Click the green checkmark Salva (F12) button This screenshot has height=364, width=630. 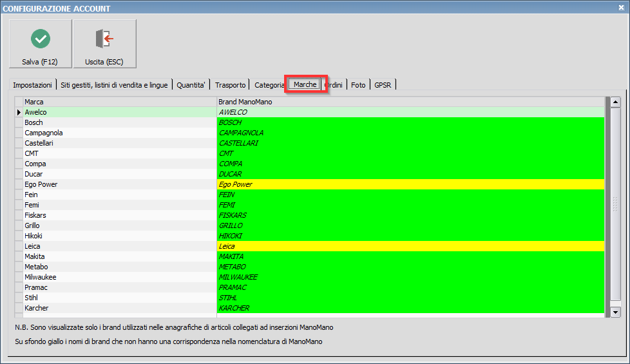click(x=41, y=44)
